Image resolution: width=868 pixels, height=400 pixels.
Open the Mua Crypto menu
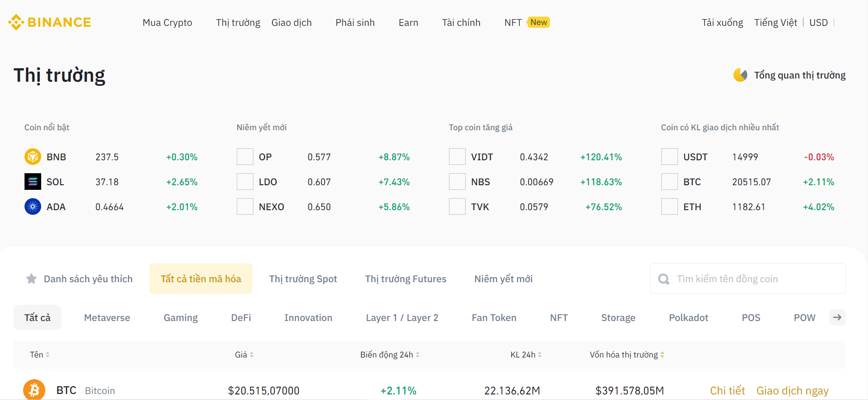tap(167, 23)
